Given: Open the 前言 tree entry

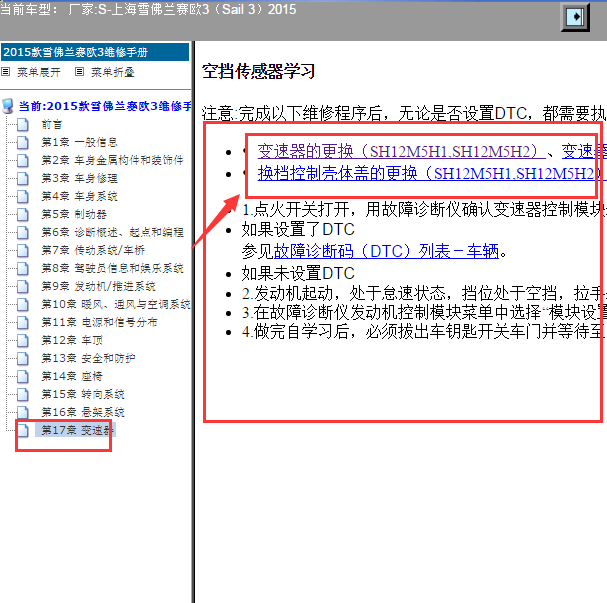Looking at the screenshot, I should point(51,124).
